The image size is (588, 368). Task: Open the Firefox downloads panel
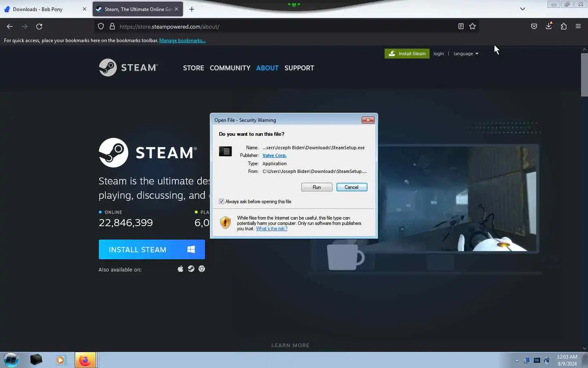549,26
